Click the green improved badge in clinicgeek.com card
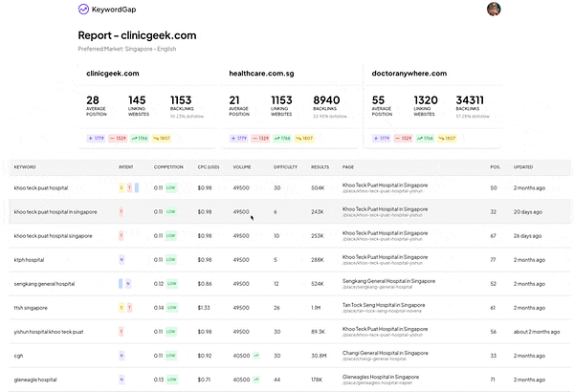The image size is (574, 392). (x=140, y=139)
